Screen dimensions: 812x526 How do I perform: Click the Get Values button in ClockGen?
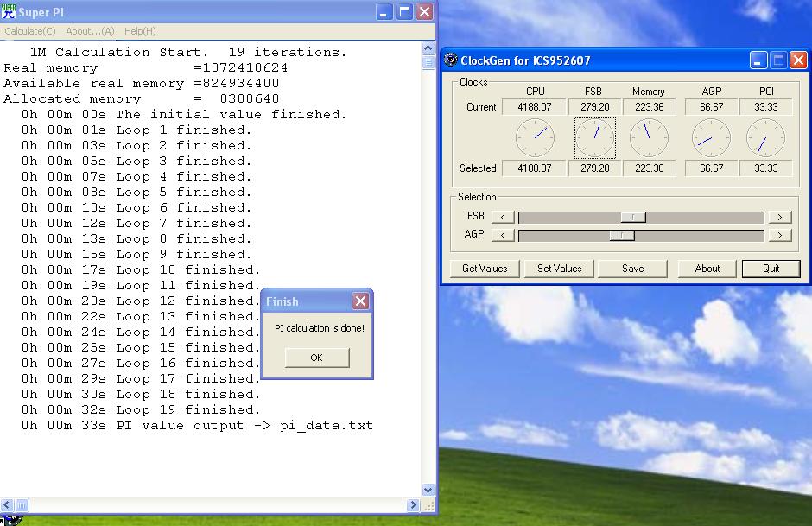point(485,269)
